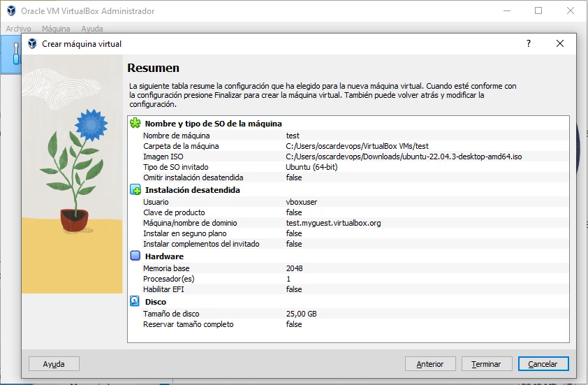The height and width of the screenshot is (385, 588).
Task: Click the test.myguest.virtualbox.org value
Action: tap(333, 223)
